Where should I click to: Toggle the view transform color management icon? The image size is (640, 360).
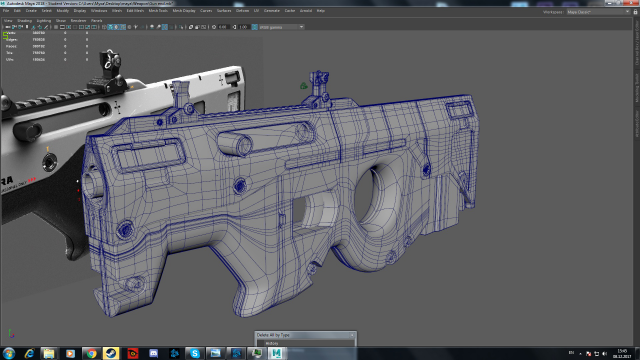click(254, 27)
